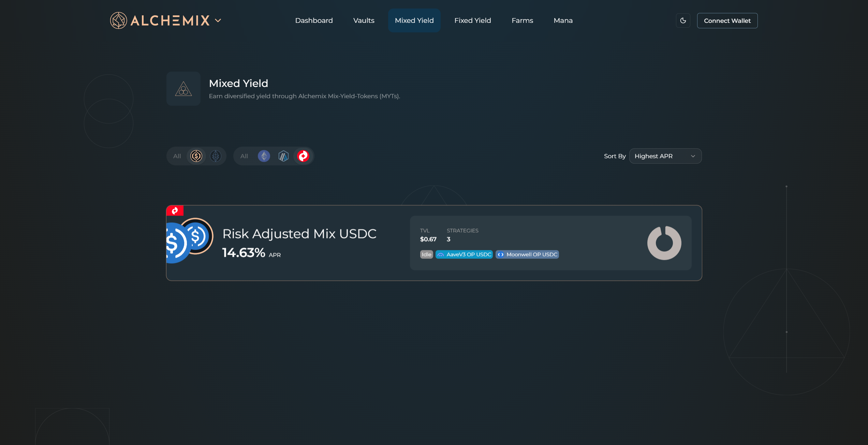Click the Moonwell OP USDC strategy tag
The height and width of the screenshot is (445, 868).
pyautogui.click(x=527, y=254)
